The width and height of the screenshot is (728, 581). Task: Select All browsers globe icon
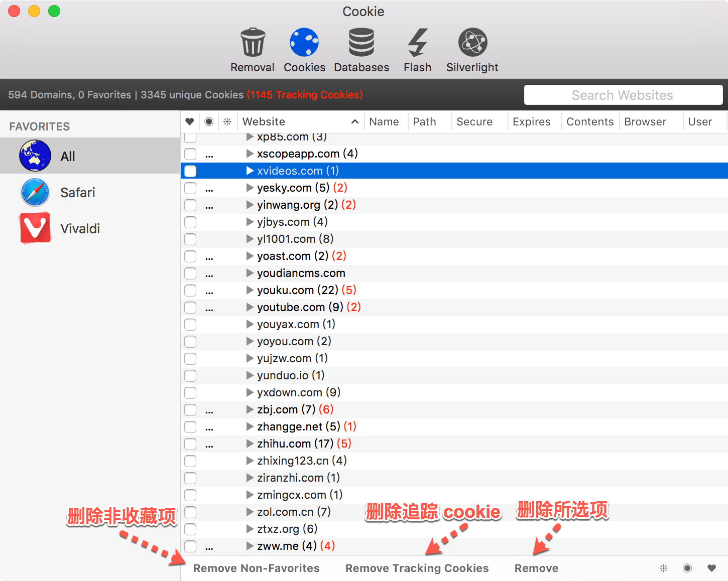tap(35, 156)
